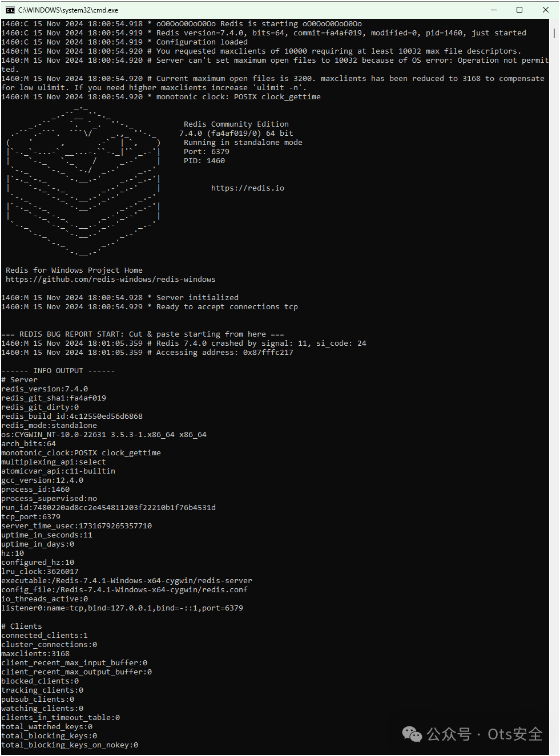Click 'Redis for Windows Project Home' text
Viewport: 560px width, 756px height.
coord(74,270)
